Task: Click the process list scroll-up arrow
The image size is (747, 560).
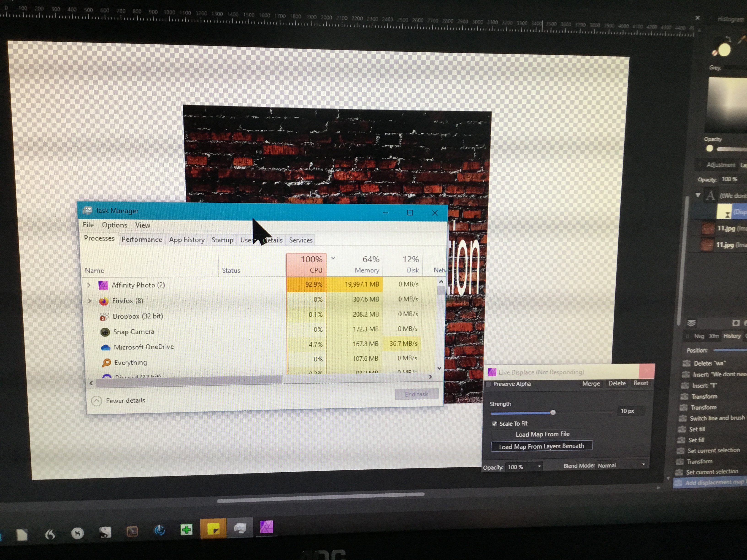Action: click(x=441, y=282)
